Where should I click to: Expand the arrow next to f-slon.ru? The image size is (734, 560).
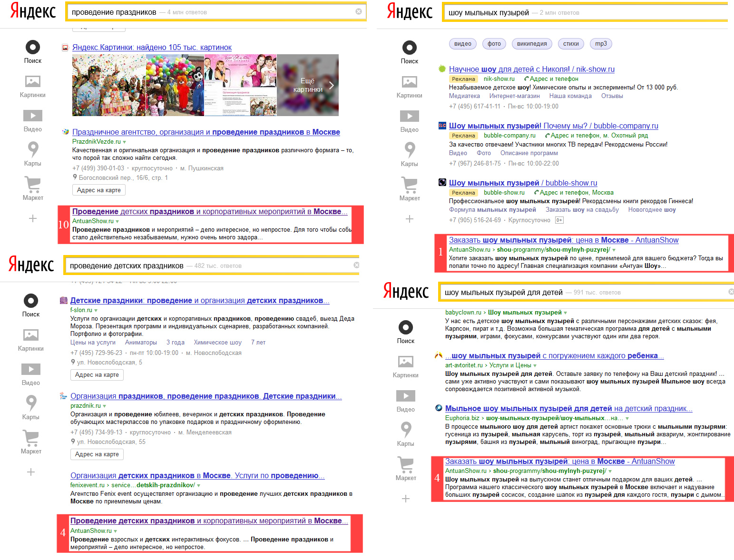click(96, 310)
